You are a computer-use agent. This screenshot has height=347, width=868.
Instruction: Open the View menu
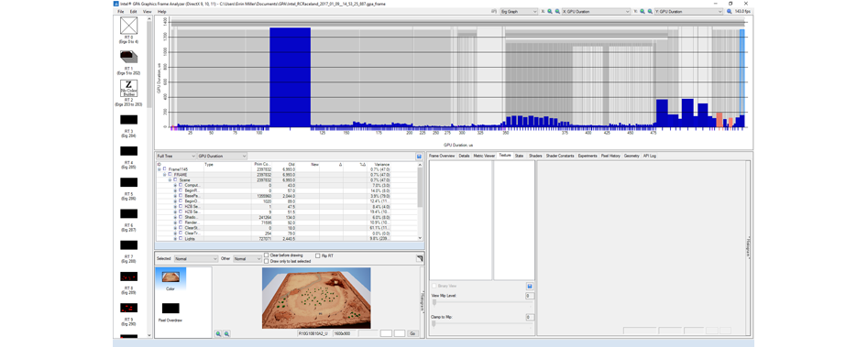(x=148, y=11)
